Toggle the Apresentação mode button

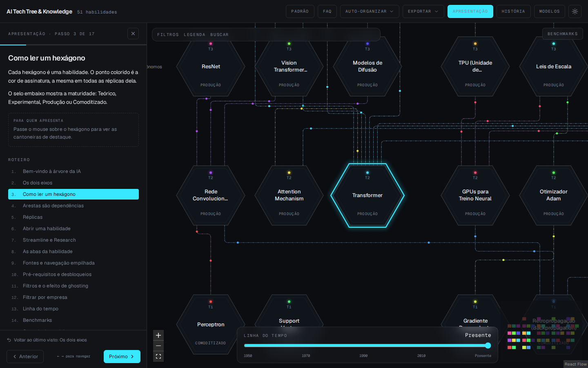coord(470,11)
